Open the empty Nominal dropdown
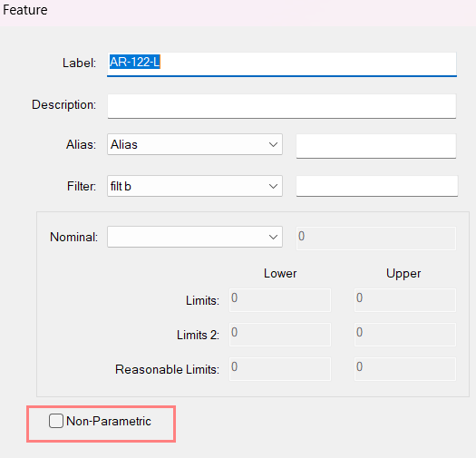 point(195,237)
